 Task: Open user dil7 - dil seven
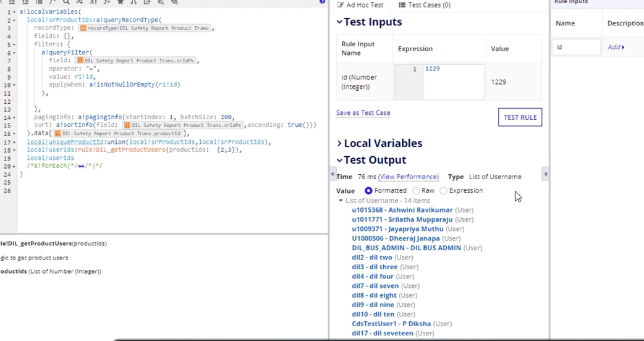[375, 285]
